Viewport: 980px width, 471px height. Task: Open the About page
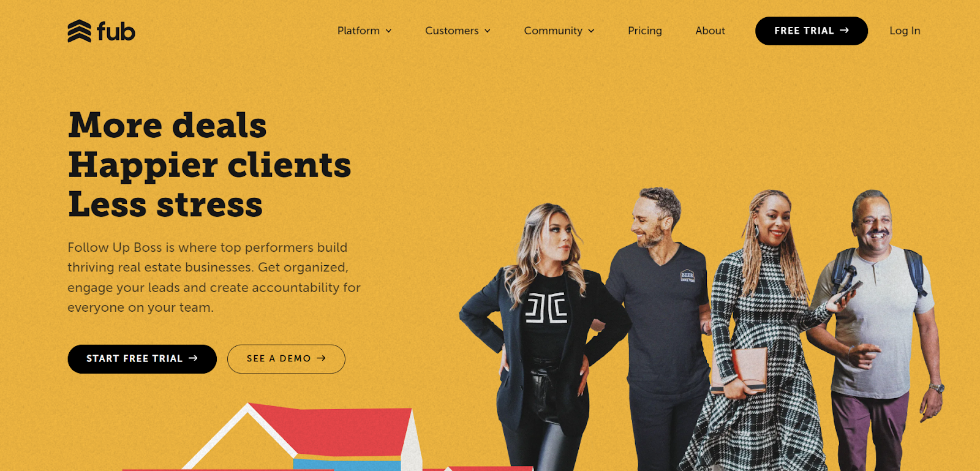click(x=710, y=31)
